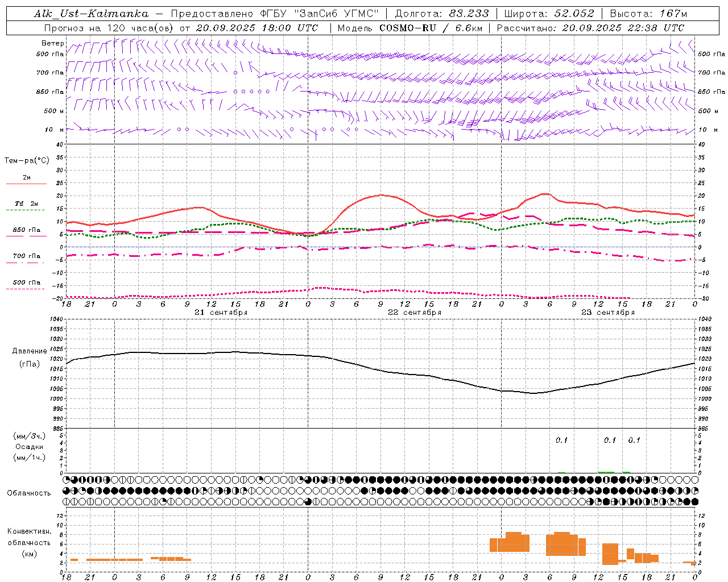Click the 500 м wind level label on left
The height and width of the screenshot is (582, 728).
tap(54, 111)
